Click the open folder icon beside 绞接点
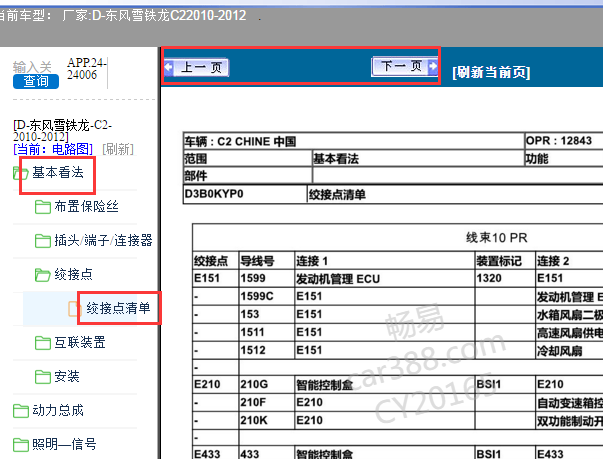The image size is (603, 459). [x=43, y=275]
